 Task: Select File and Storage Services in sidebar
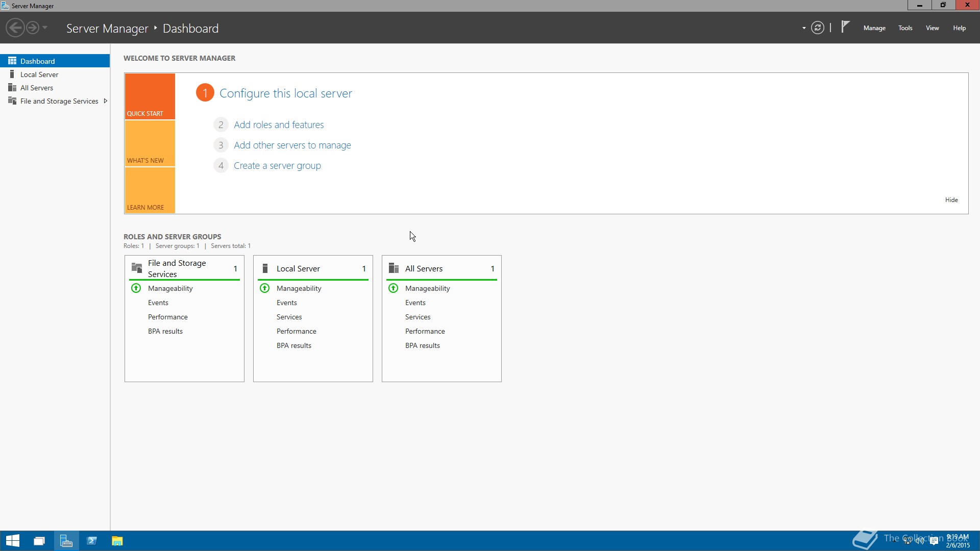pyautogui.click(x=55, y=101)
